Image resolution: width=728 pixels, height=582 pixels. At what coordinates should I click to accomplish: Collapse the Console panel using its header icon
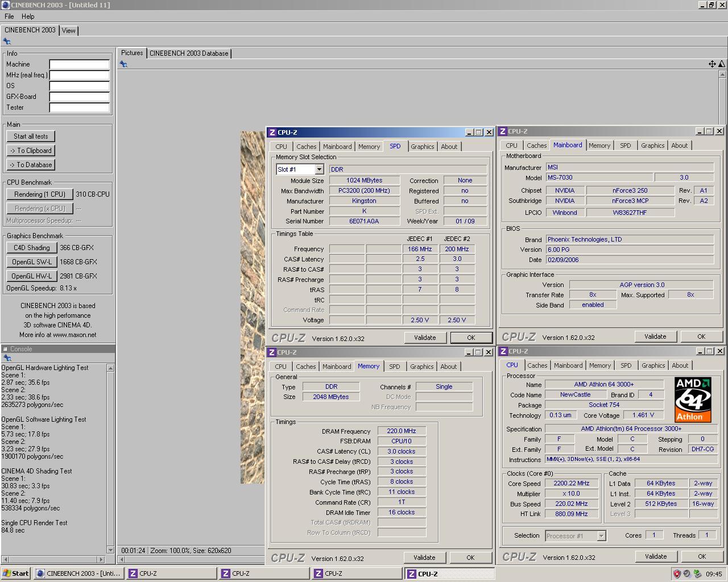point(5,349)
